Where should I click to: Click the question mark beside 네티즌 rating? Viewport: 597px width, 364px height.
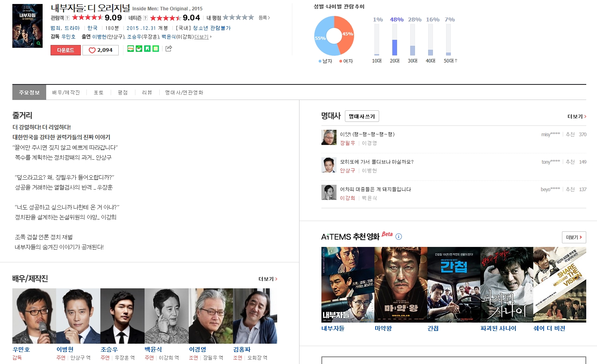point(145,18)
